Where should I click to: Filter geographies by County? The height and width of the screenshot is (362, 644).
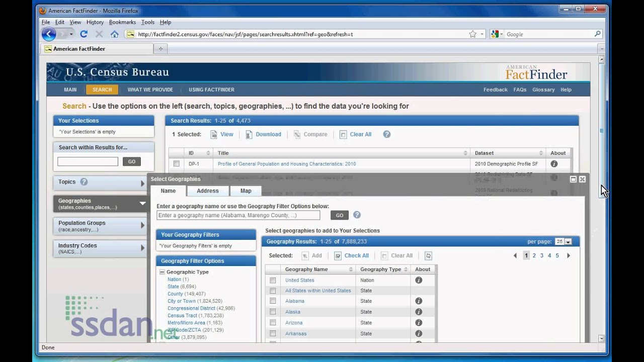[175, 294]
